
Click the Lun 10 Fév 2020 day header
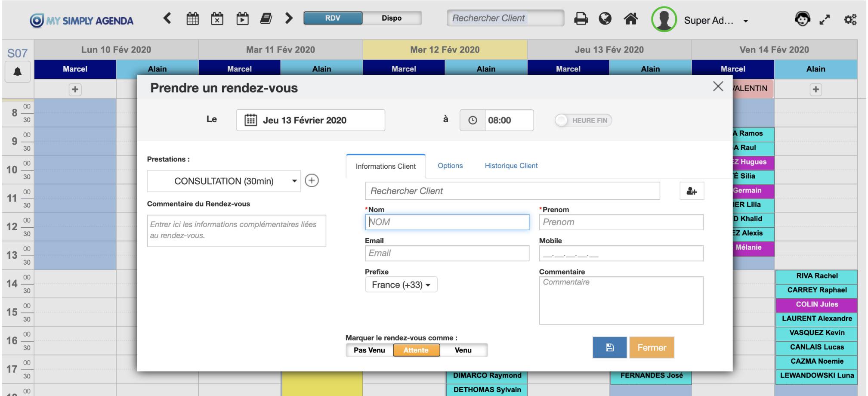pos(116,50)
